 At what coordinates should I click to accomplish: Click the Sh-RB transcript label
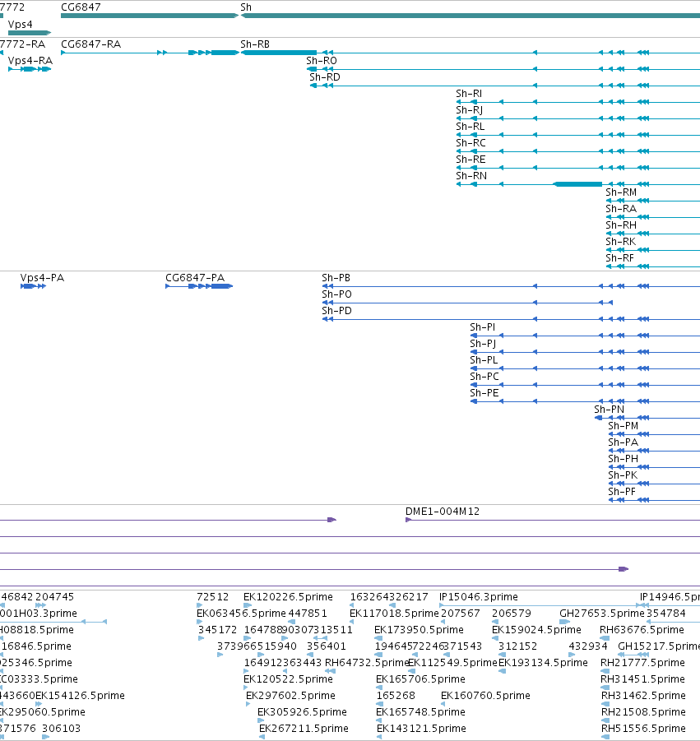(255, 44)
